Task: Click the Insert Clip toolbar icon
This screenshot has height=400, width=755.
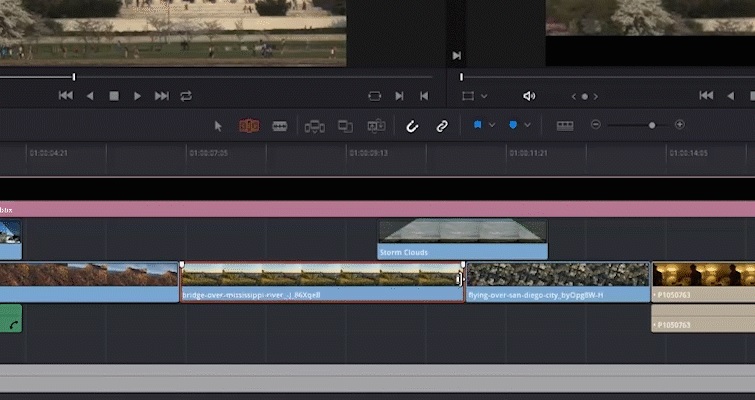Action: 314,127
